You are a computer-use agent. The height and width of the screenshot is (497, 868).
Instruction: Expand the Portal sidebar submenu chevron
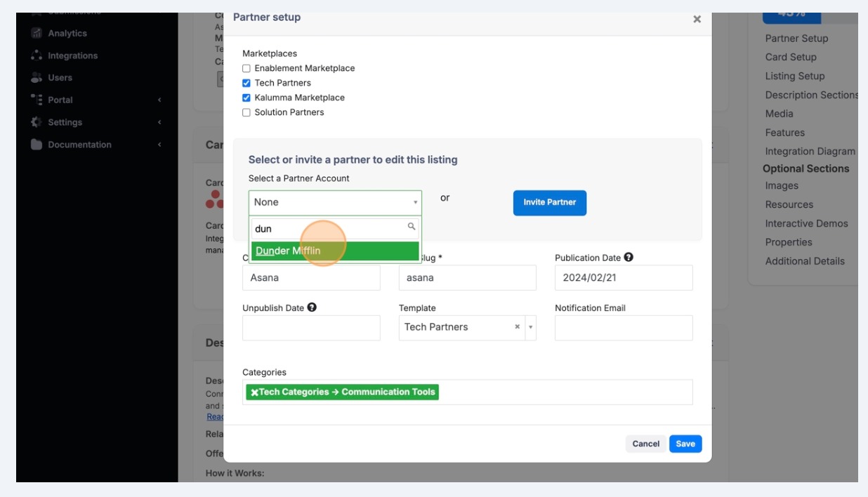(159, 100)
